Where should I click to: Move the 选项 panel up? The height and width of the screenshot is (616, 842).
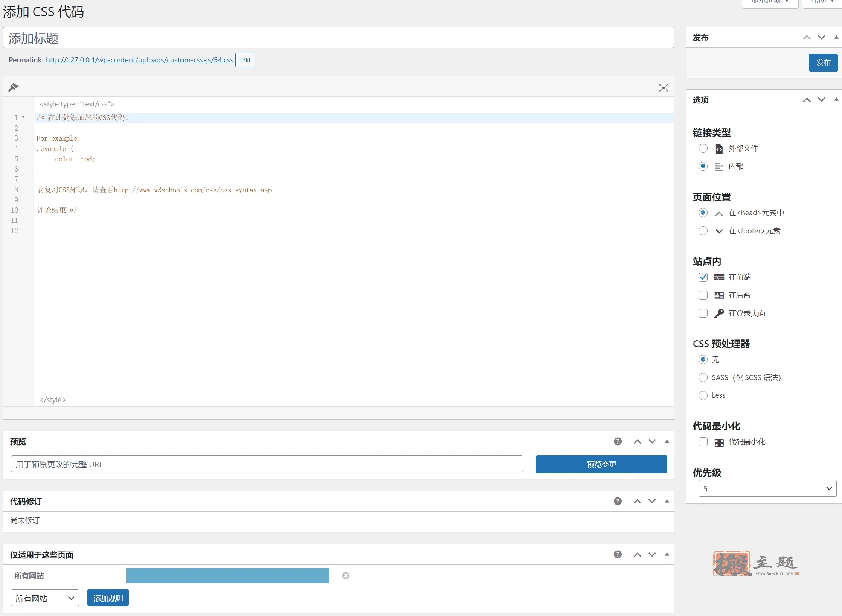807,100
